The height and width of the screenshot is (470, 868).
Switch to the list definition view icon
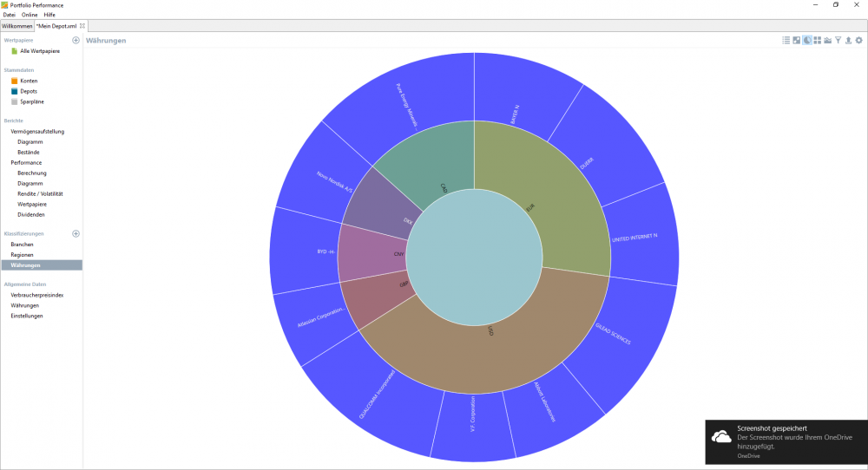[x=786, y=41]
